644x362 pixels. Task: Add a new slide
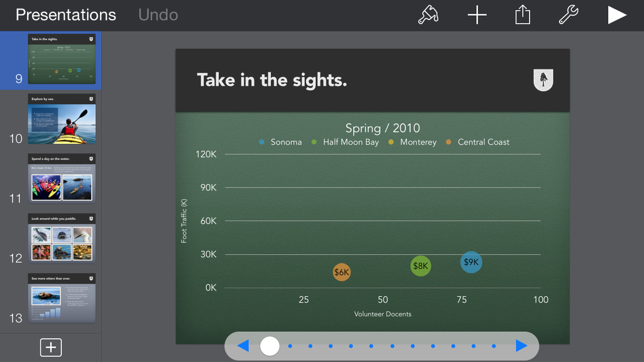(50, 347)
